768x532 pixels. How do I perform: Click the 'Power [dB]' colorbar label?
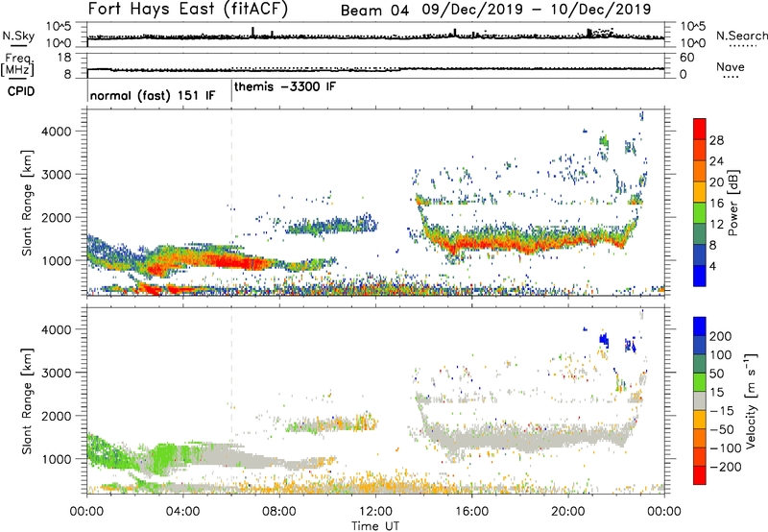[732, 203]
